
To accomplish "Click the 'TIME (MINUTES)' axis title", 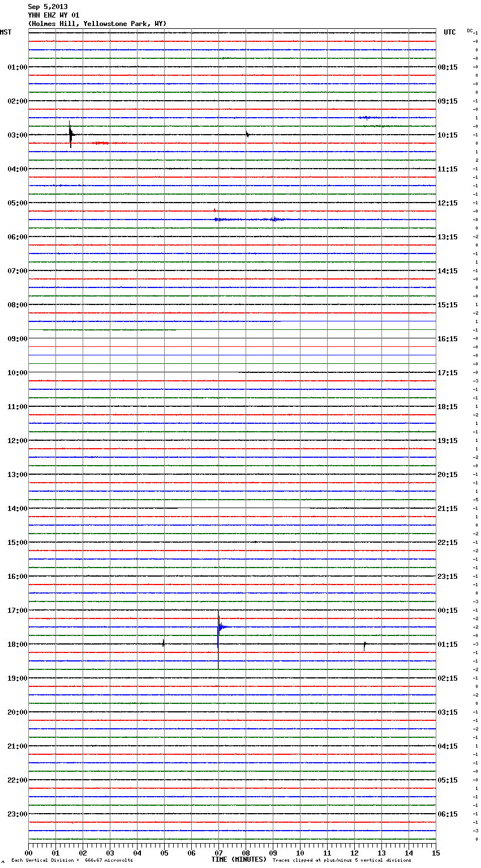I will point(239,860).
